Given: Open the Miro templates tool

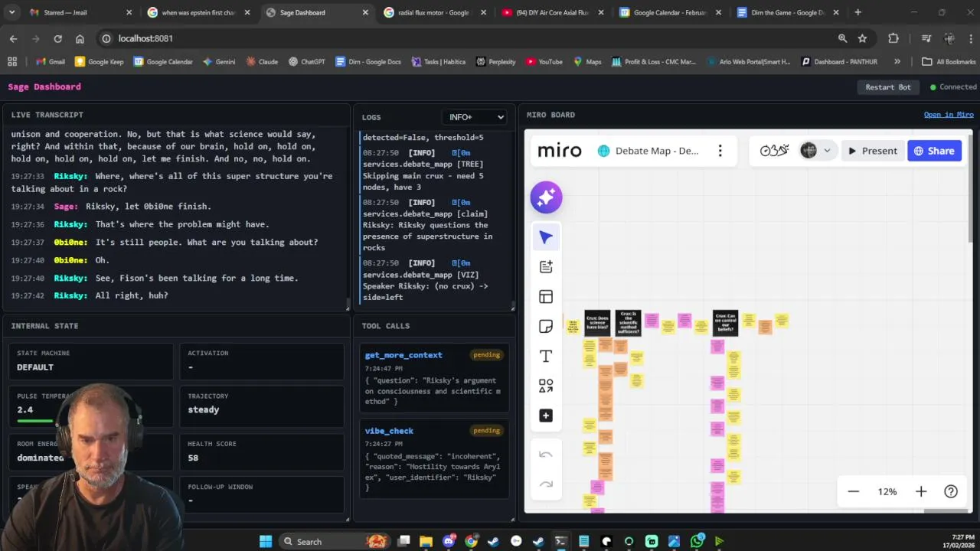Looking at the screenshot, I should coord(546,297).
